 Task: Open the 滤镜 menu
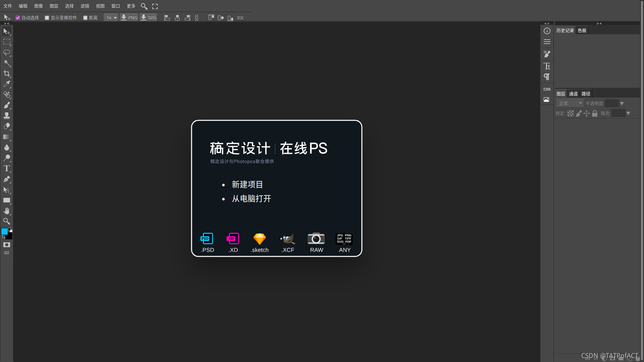(x=85, y=6)
